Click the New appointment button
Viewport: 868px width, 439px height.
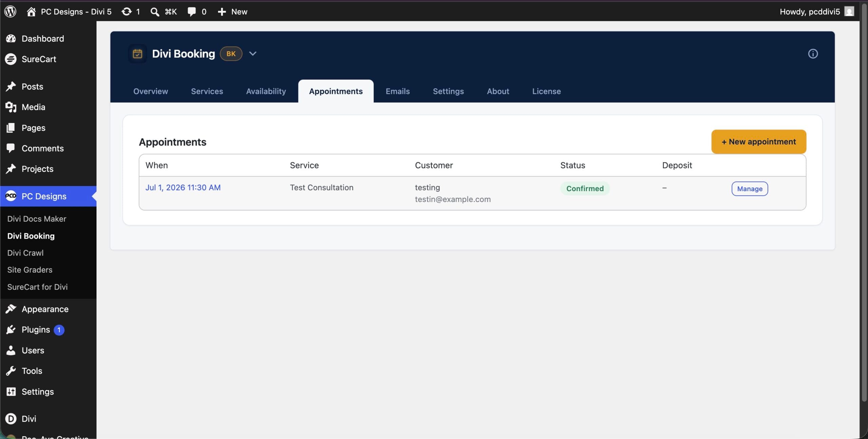[x=758, y=142]
